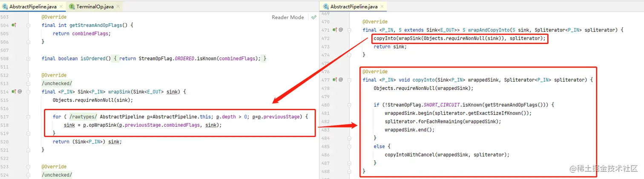Click ORDERED constant on line 508
The width and height of the screenshot is (644, 179).
point(184,58)
